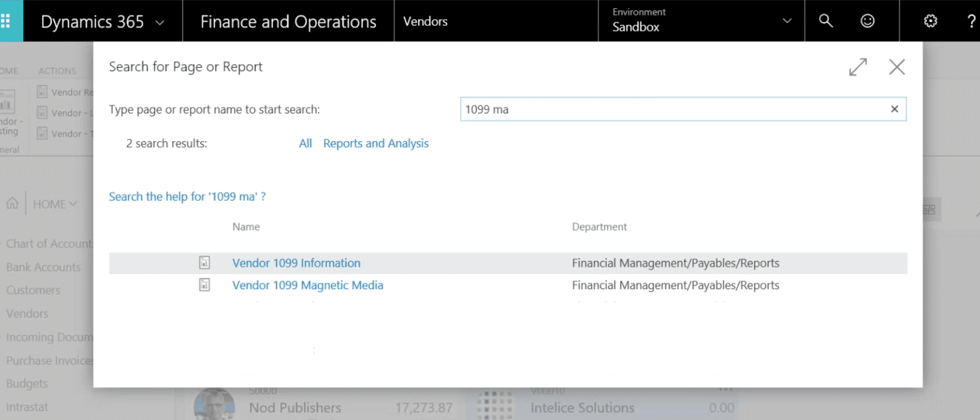Close the Search for Page or Report dialog

[897, 67]
